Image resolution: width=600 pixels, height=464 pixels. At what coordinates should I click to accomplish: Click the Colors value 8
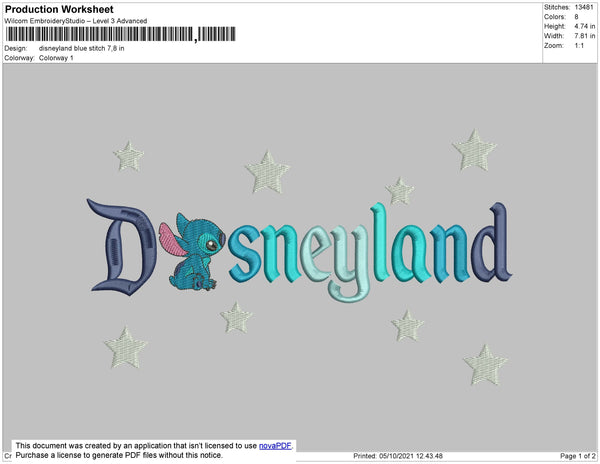tap(576, 17)
